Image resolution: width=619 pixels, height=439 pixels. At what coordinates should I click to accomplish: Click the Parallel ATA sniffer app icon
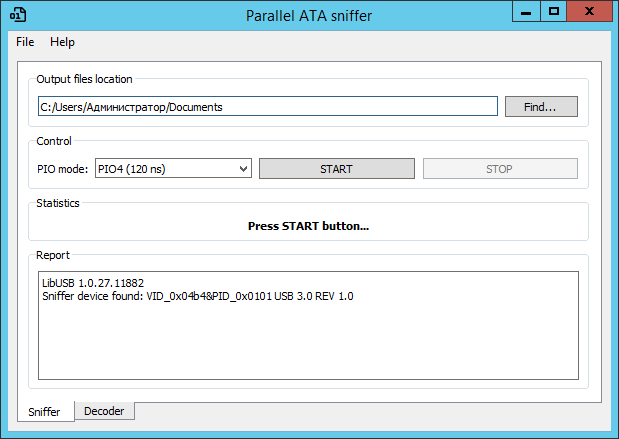18,15
